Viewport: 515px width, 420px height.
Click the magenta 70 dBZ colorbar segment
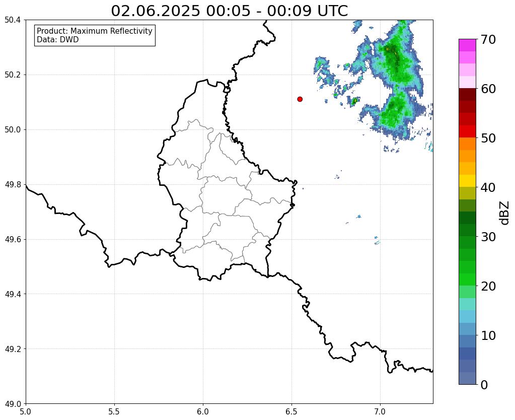coord(467,45)
